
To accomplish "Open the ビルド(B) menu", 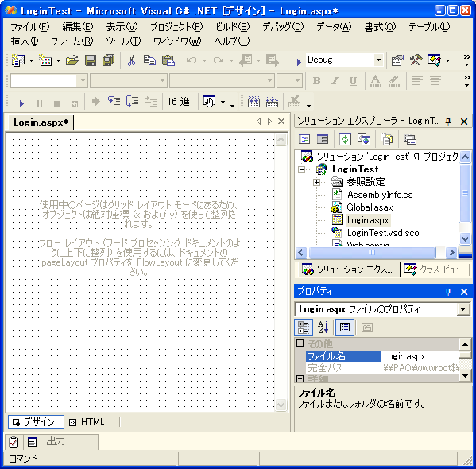I will click(233, 27).
